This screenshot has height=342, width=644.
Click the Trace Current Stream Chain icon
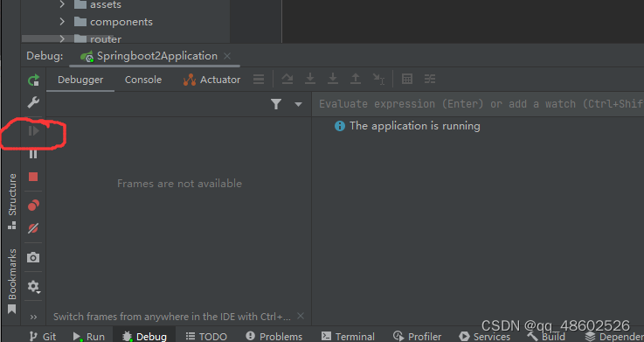tap(430, 79)
